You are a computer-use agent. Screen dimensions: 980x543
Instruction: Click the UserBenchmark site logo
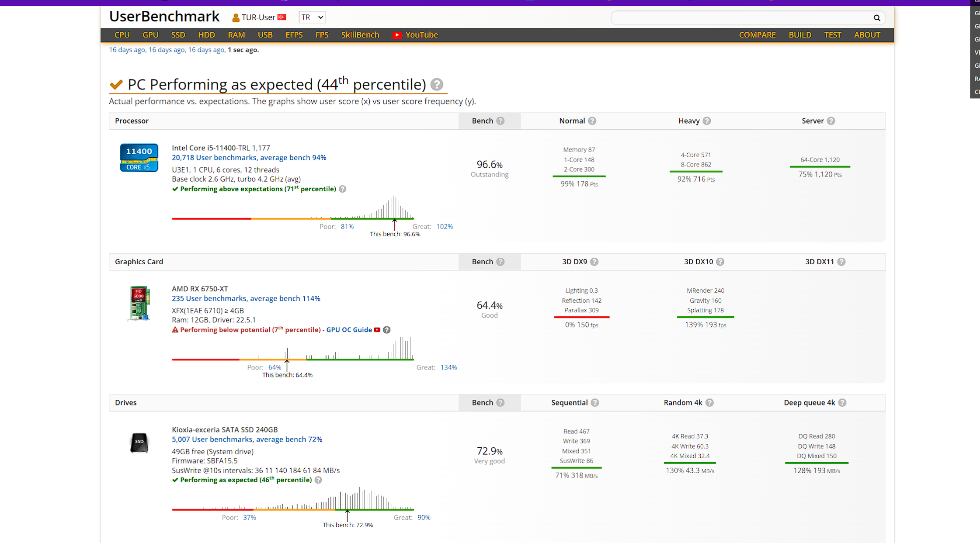point(164,17)
